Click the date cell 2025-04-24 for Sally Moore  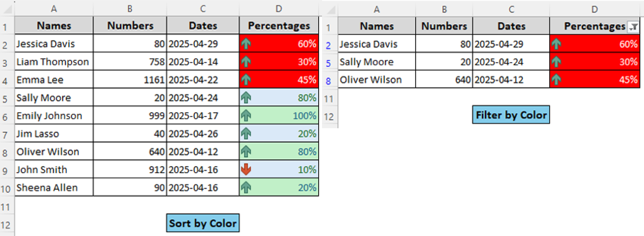click(203, 98)
